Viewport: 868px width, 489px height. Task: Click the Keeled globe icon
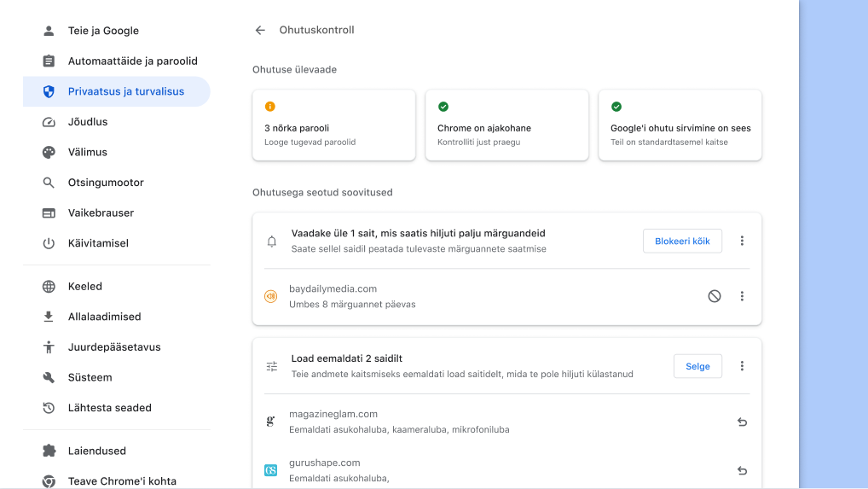(x=49, y=286)
